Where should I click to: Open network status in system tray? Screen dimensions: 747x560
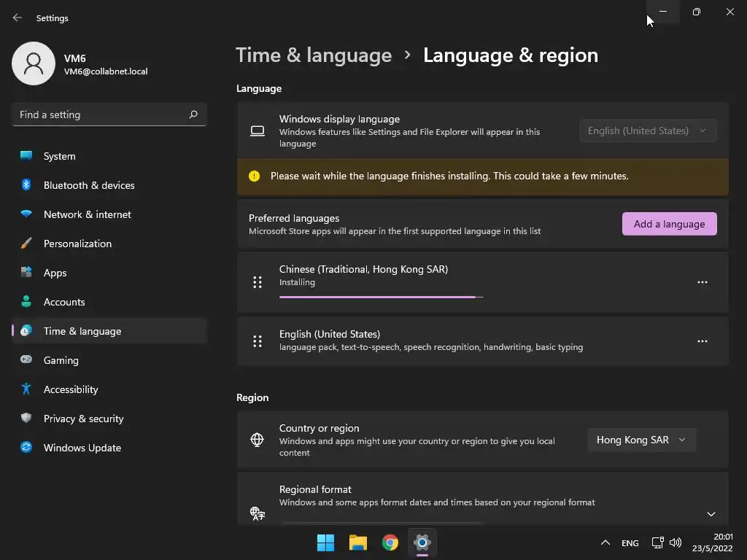[657, 542]
